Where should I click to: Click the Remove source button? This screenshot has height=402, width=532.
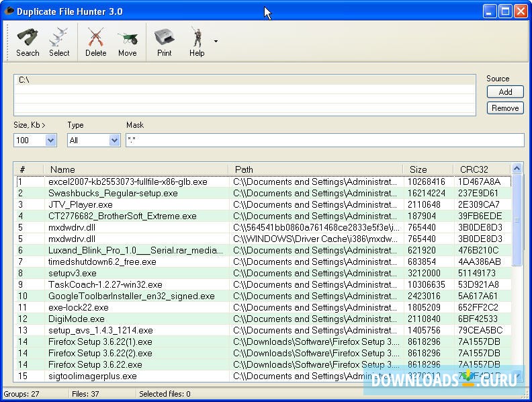click(505, 108)
